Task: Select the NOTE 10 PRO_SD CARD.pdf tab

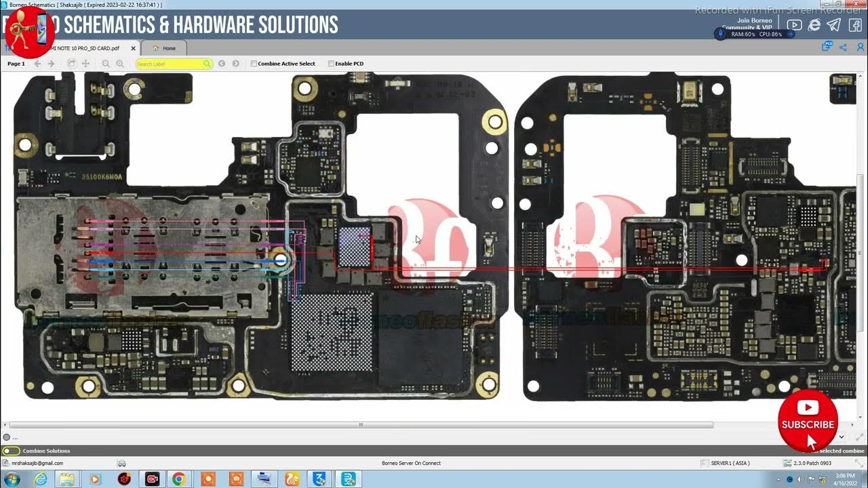Action: click(x=83, y=48)
